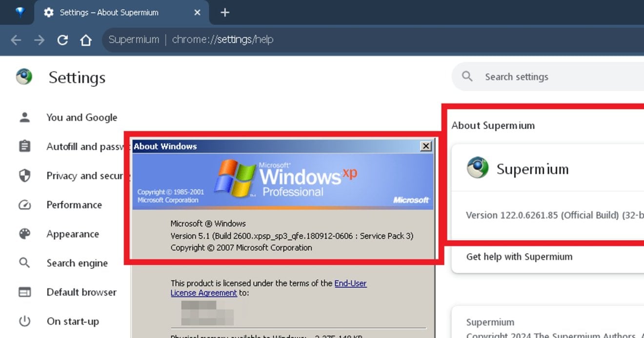
Task: Open a new tab with plus button
Action: pos(225,13)
